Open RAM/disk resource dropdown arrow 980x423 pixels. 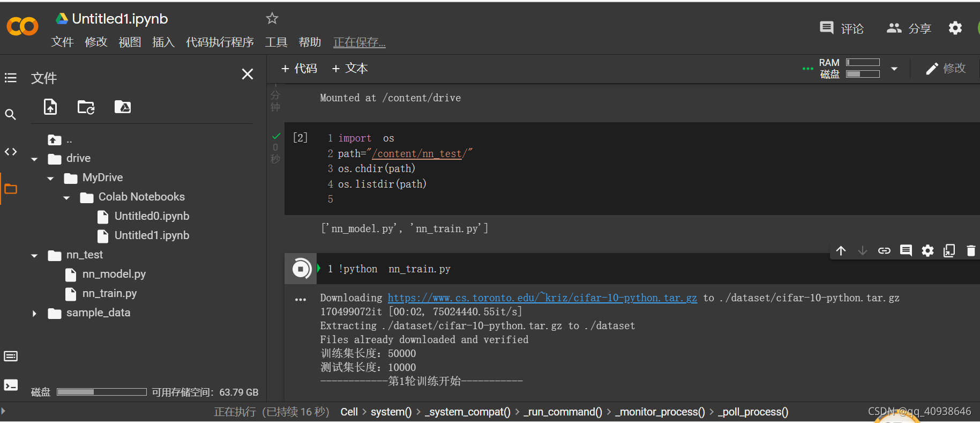click(894, 69)
